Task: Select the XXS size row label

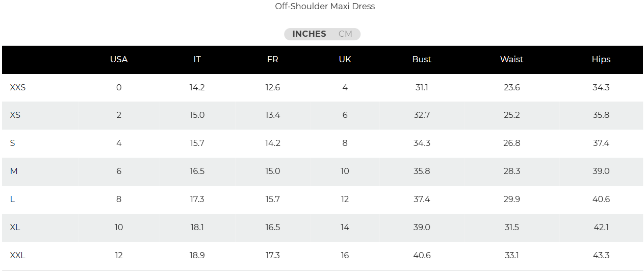Action: (18, 88)
